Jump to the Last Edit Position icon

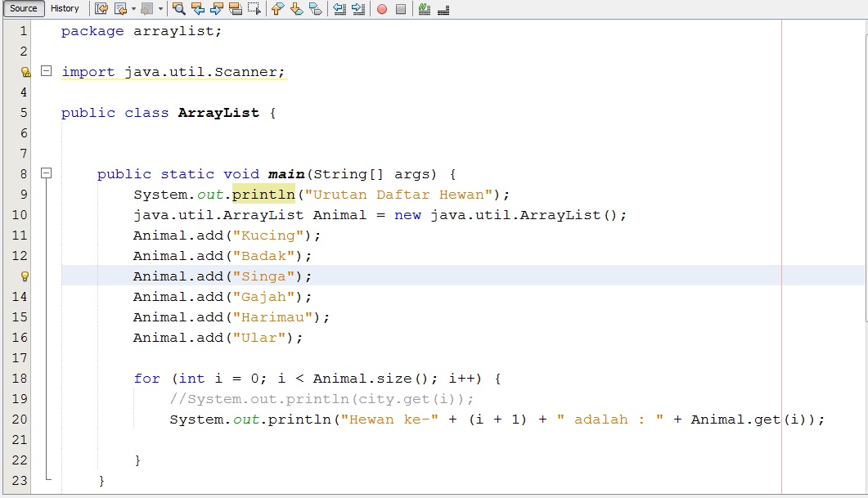point(101,9)
